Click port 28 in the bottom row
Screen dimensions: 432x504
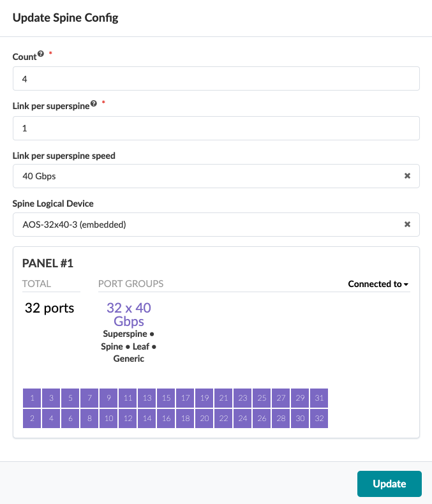281,419
